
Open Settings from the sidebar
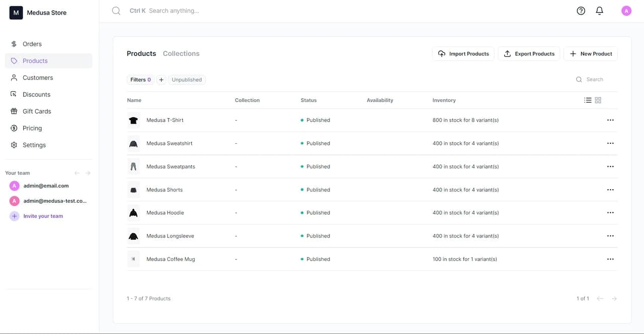[49, 145]
